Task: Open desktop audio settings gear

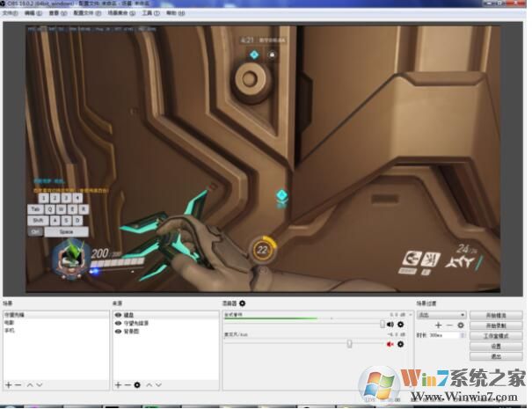Action: coord(400,325)
